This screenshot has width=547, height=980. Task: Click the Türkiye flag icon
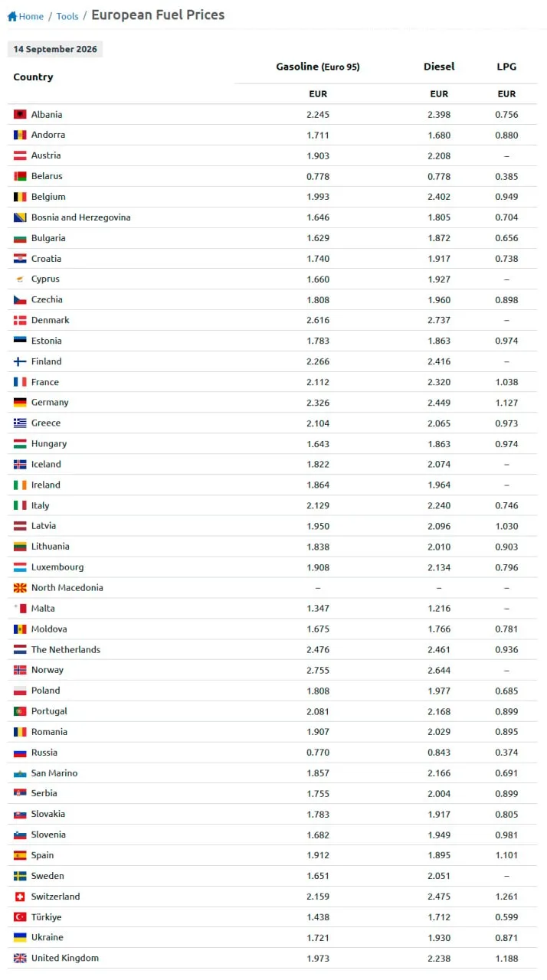[x=20, y=916]
